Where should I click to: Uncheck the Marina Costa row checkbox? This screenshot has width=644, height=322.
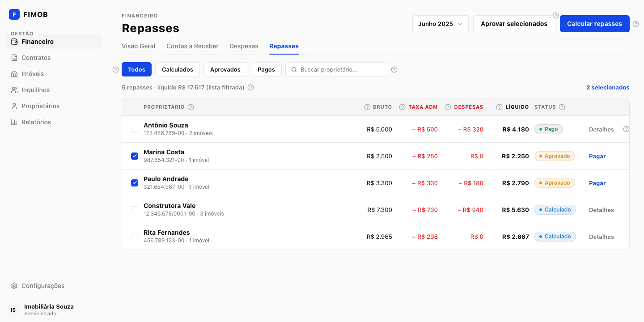pos(135,156)
